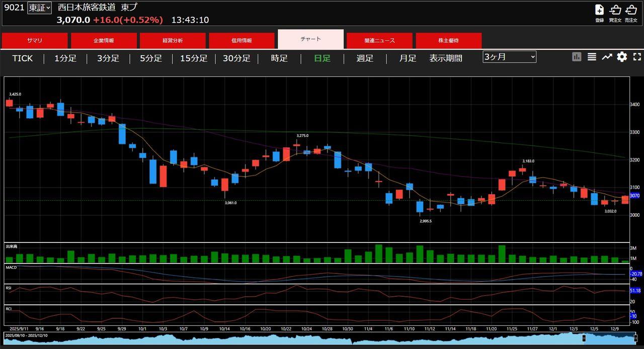This screenshot has height=349, width=644.
Task: Open the 企業情報 tab
Action: point(104,41)
